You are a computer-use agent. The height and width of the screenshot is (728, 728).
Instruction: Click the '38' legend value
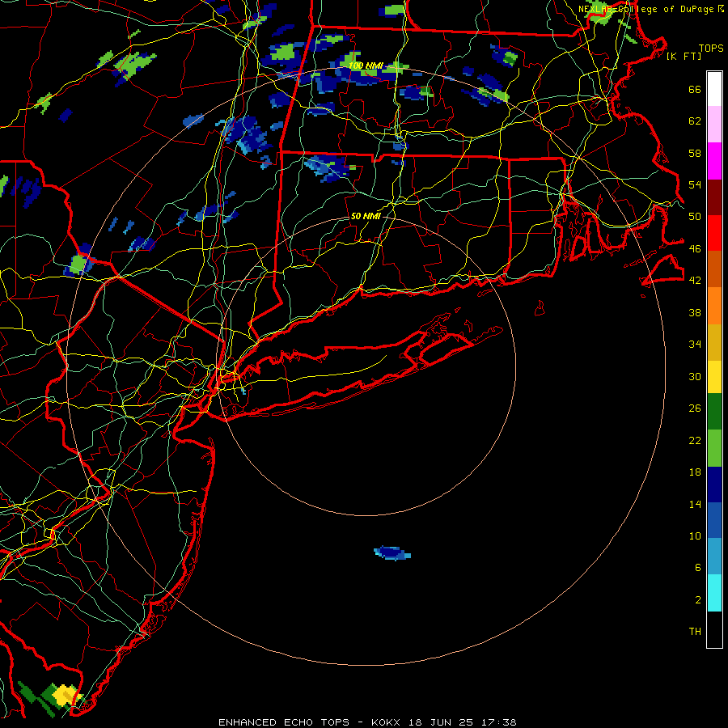click(695, 312)
